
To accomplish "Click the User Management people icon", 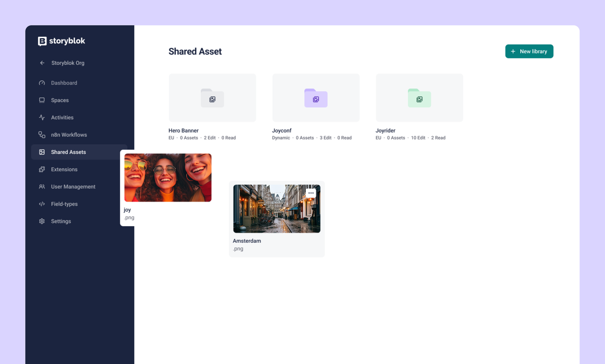I will tap(42, 186).
